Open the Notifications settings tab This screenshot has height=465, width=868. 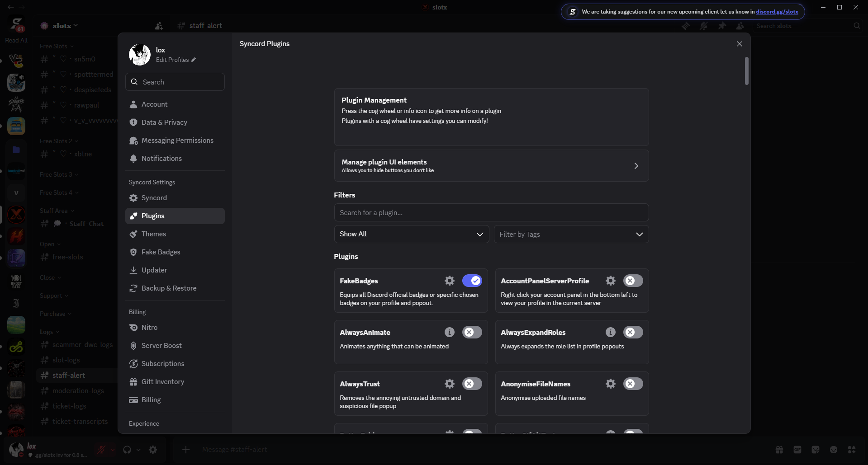tap(175, 159)
